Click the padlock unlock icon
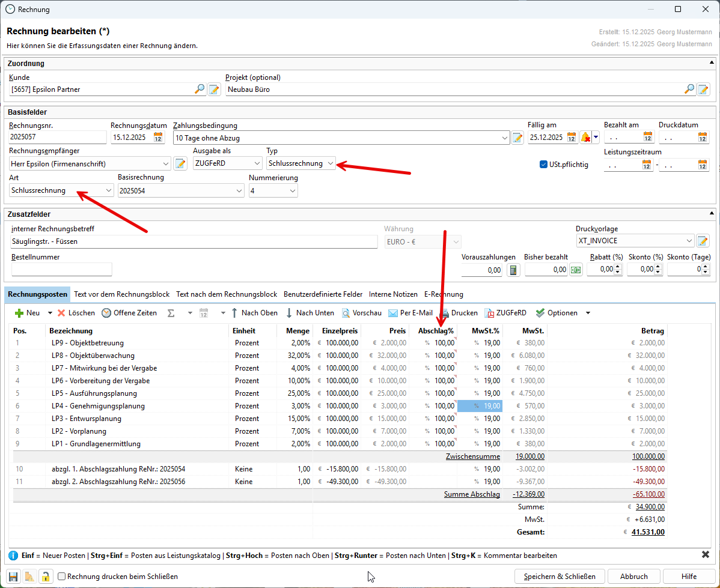720x588 pixels. pos(44,576)
